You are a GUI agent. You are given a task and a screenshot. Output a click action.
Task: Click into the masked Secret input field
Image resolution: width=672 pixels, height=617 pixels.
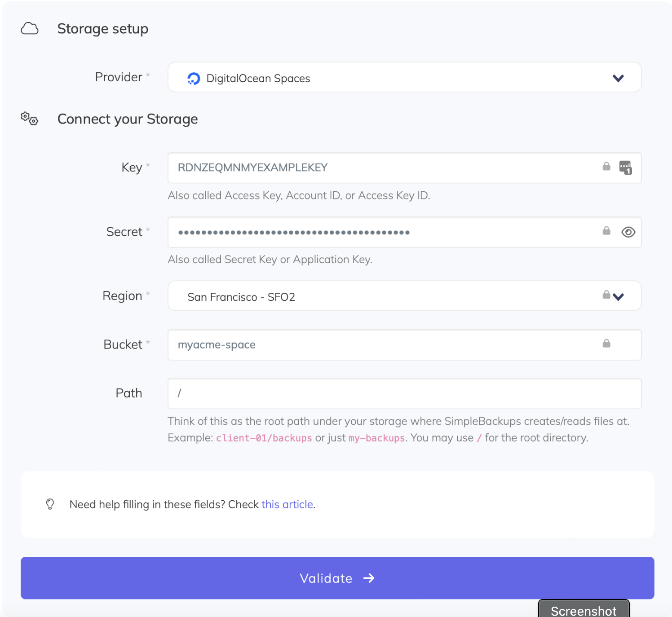[382, 232]
